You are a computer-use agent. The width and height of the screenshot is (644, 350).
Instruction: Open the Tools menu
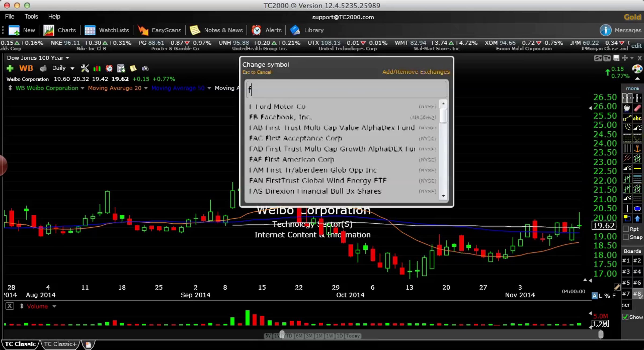31,16
